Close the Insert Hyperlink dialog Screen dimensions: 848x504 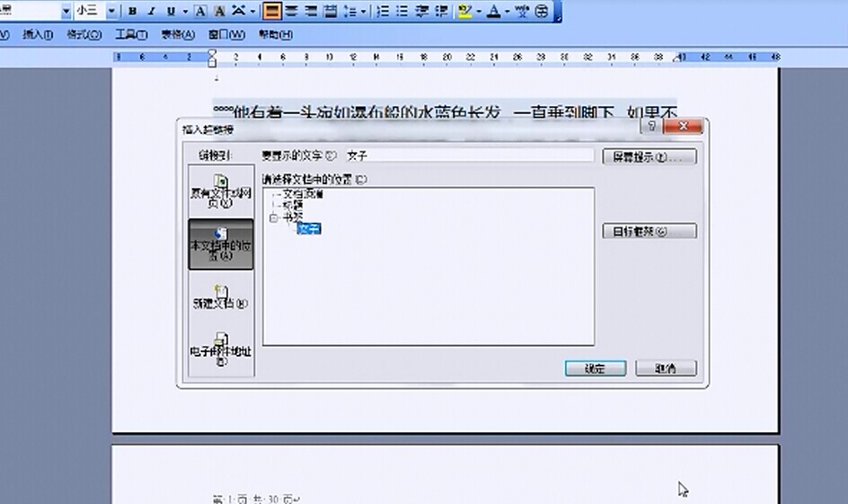[683, 126]
